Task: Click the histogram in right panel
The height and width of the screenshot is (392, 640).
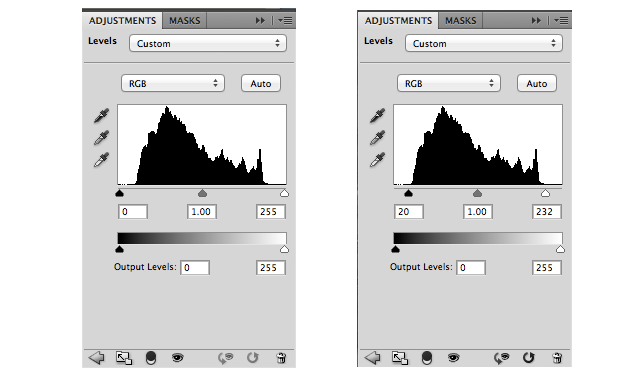Action: [478, 145]
